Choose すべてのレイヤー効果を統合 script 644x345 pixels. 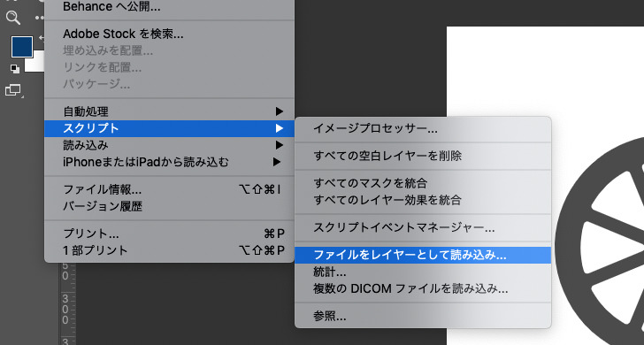pos(423,200)
